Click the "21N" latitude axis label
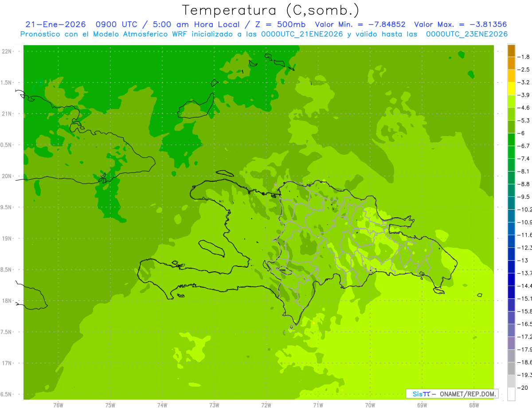Viewport: 532px width, 411px height. (7, 114)
